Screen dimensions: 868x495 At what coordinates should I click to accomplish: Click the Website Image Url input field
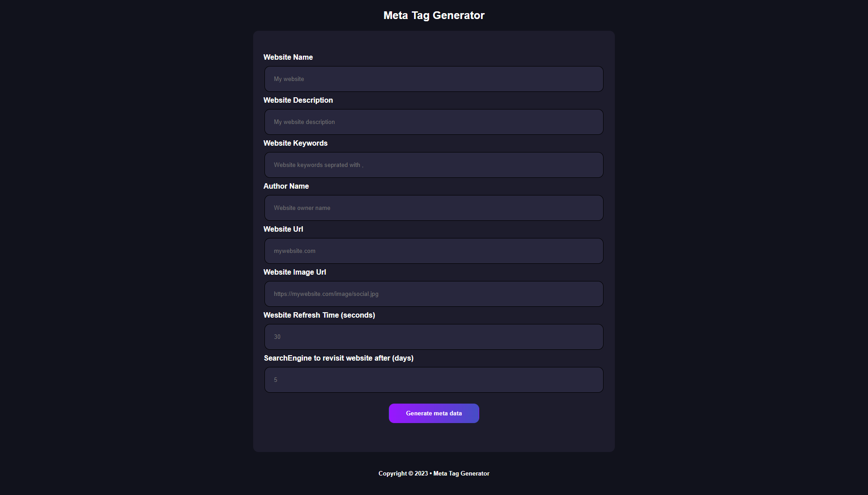[x=433, y=294]
